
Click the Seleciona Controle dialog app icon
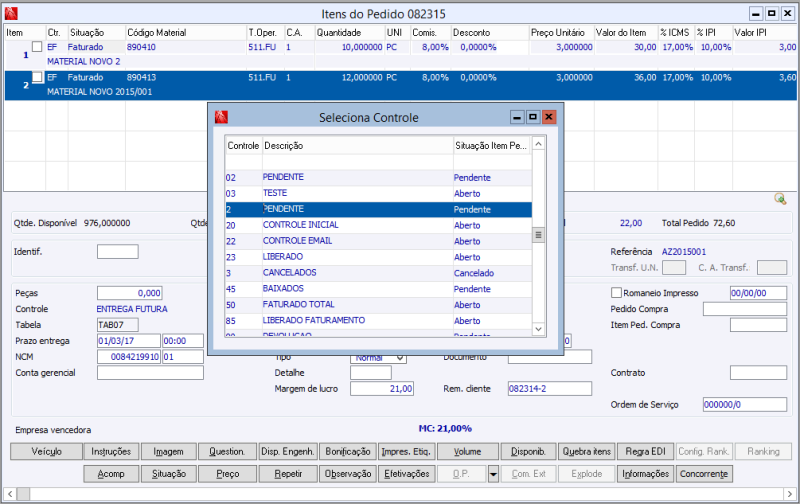point(221,117)
